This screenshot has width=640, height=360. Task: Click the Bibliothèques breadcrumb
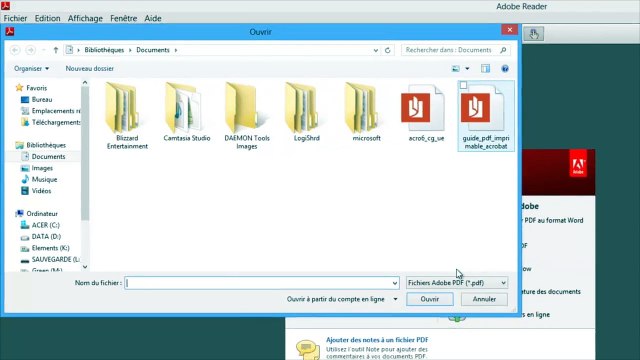click(x=104, y=50)
